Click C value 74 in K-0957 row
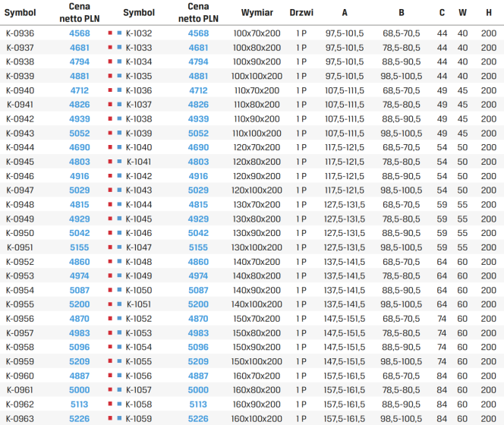Screen dimensions: 504x425 (442, 333)
